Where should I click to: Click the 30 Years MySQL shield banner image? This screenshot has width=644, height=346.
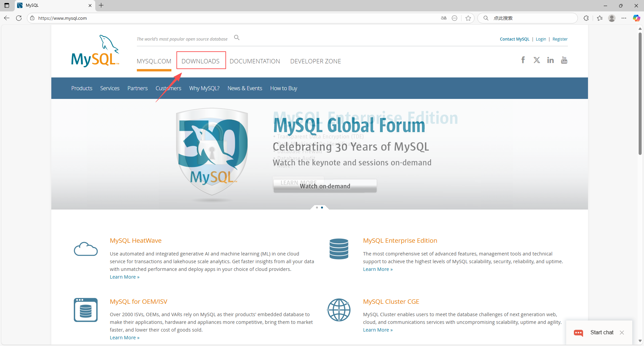coord(212,152)
